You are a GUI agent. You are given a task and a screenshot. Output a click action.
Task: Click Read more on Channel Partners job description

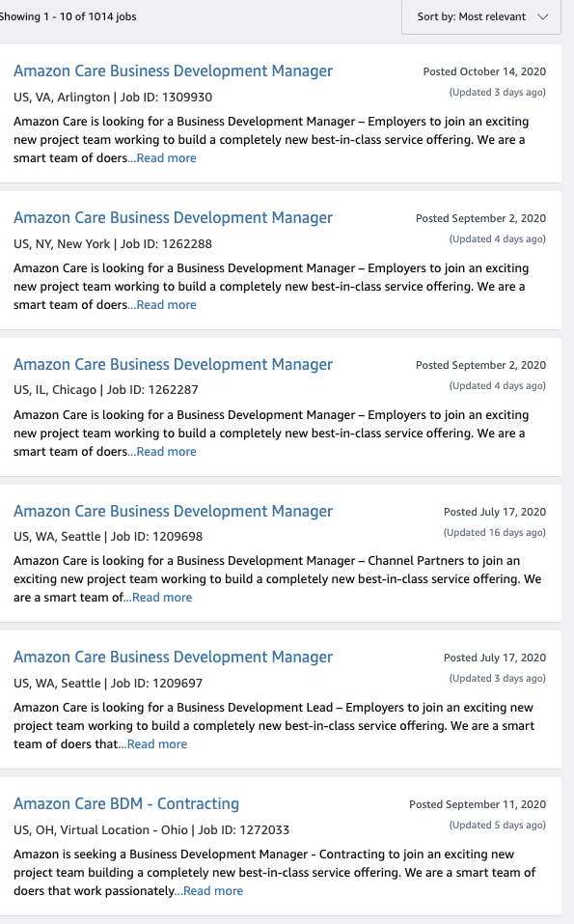coord(158,597)
